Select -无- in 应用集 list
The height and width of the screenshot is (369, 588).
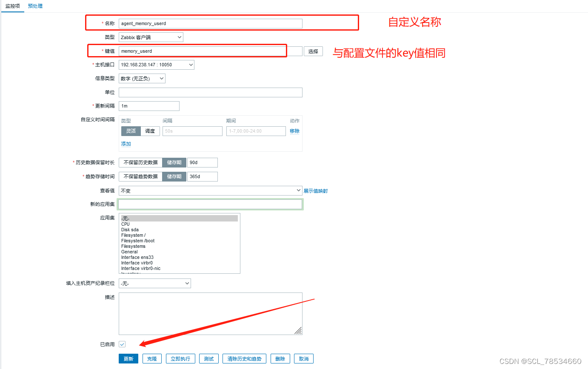[179, 219]
